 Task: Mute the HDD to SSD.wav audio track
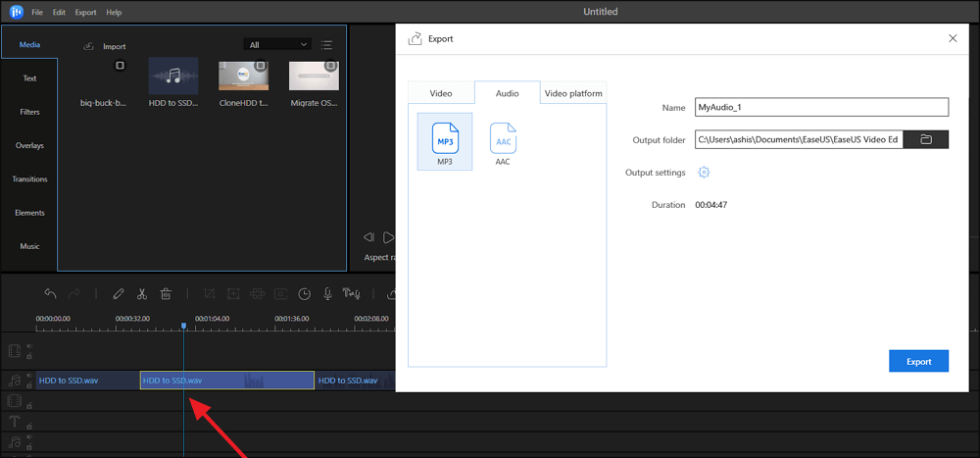28,376
